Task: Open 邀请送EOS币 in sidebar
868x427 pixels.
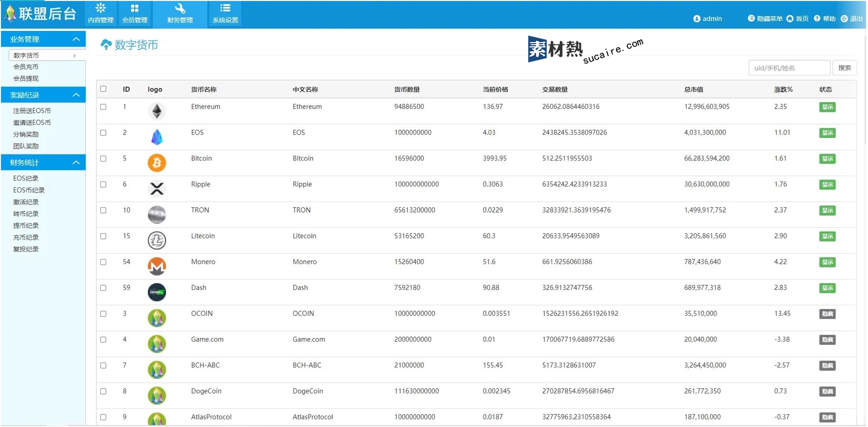Action: click(32, 123)
